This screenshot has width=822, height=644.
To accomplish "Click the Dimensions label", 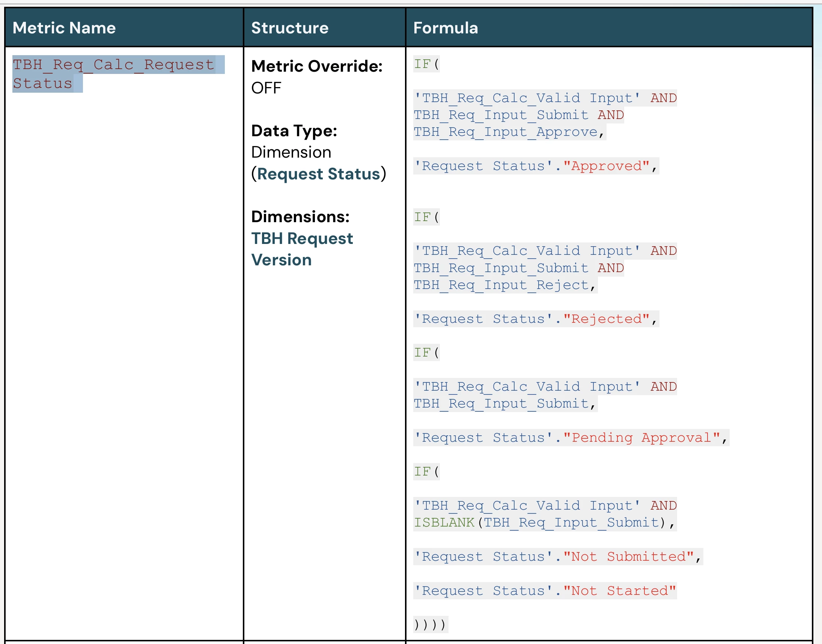I will tap(300, 217).
